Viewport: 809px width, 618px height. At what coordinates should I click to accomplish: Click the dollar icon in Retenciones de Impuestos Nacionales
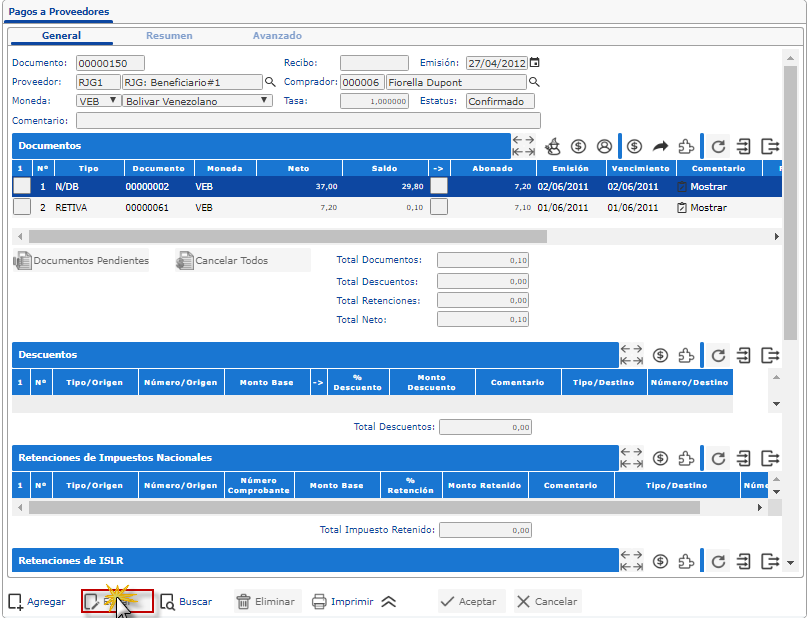pos(660,458)
